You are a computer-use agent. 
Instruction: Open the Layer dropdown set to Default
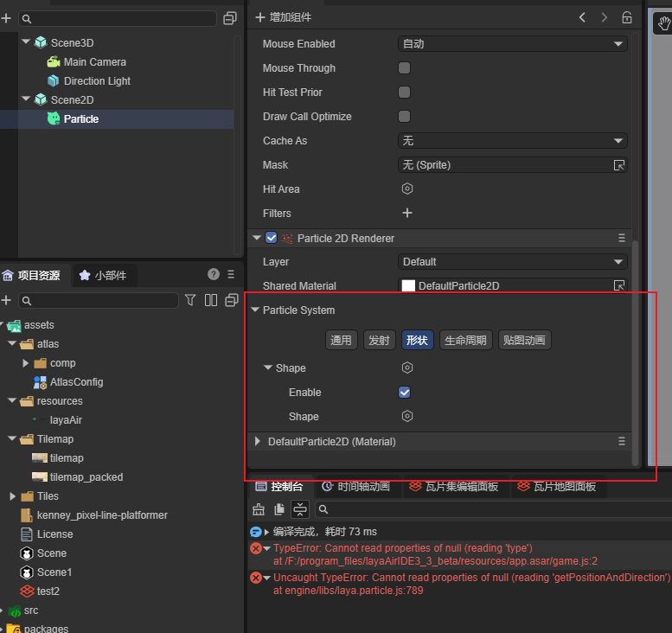[x=512, y=262]
